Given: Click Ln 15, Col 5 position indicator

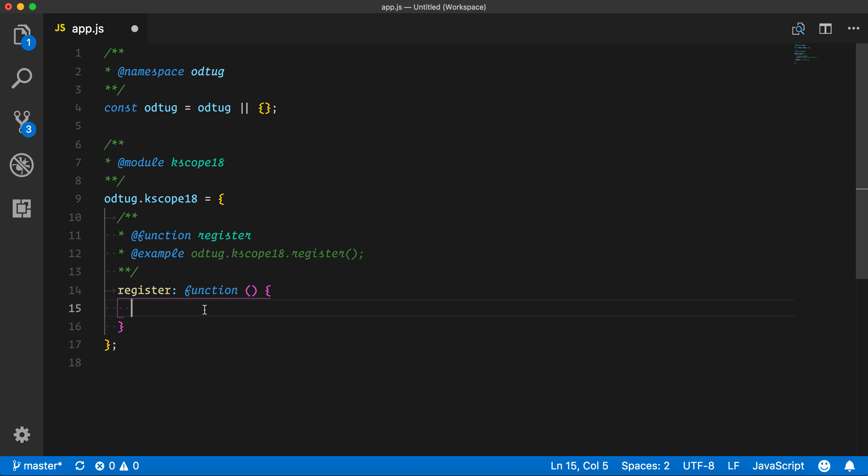Looking at the screenshot, I should tap(579, 466).
